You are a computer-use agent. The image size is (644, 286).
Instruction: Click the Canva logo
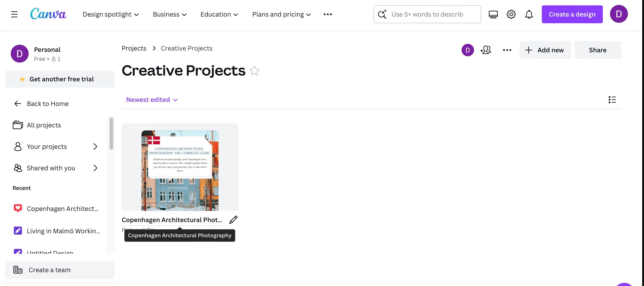[x=48, y=14]
